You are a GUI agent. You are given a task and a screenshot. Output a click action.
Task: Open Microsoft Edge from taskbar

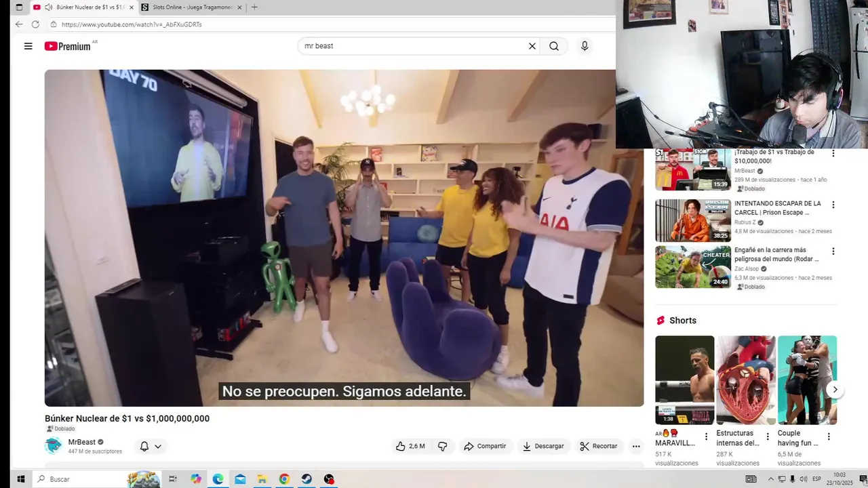point(218,479)
